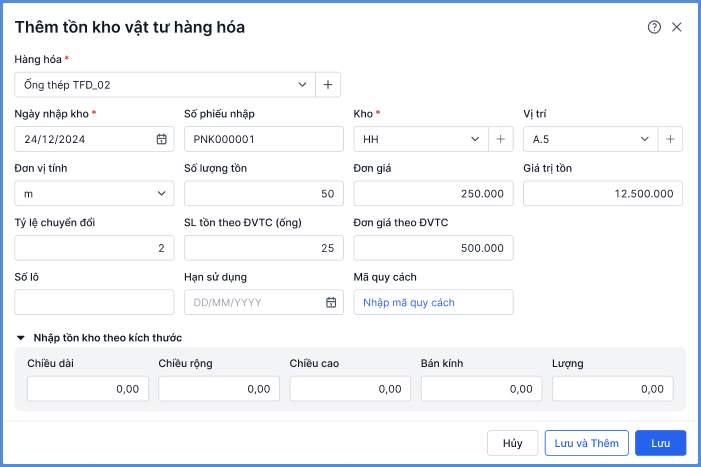Open the Vị trí dropdown
701x467 pixels.
coord(645,139)
